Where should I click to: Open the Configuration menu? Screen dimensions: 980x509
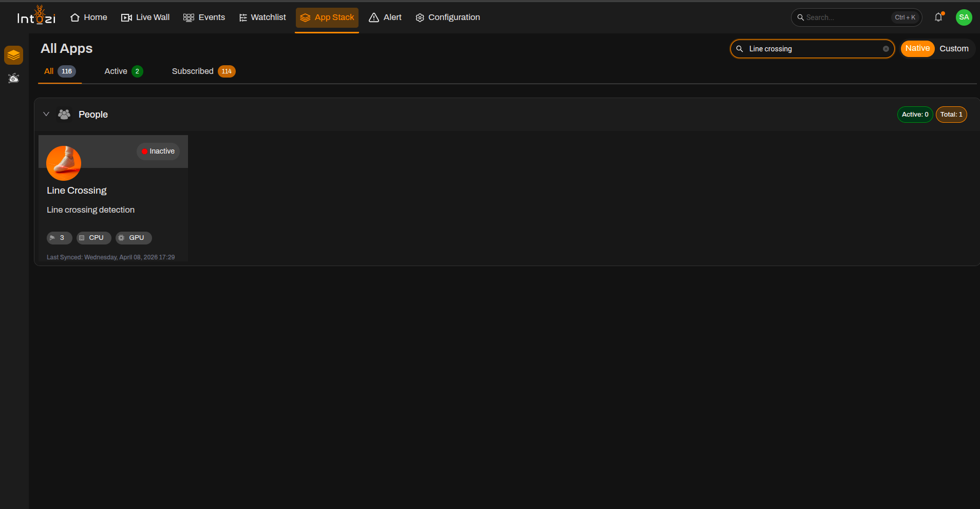tap(448, 17)
